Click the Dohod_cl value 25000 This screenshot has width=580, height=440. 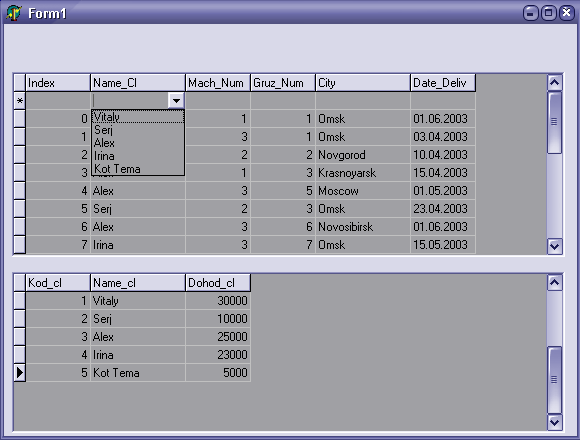pyautogui.click(x=218, y=337)
